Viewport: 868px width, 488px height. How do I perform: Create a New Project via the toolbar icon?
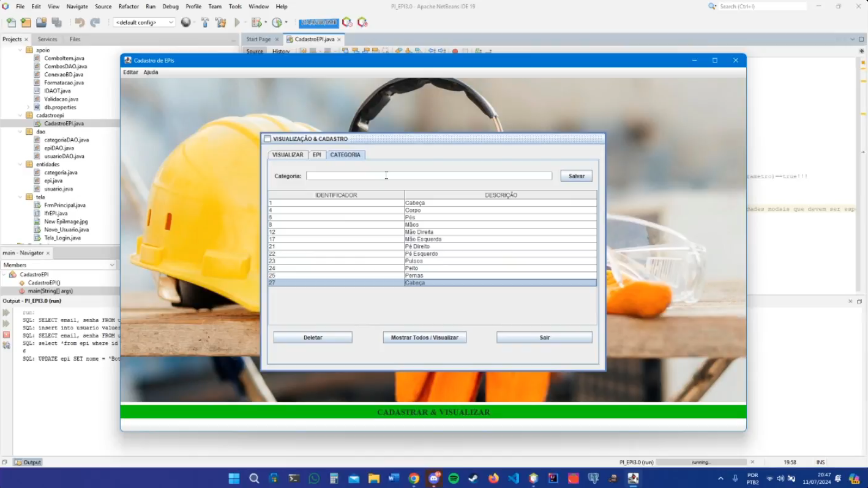[25, 22]
